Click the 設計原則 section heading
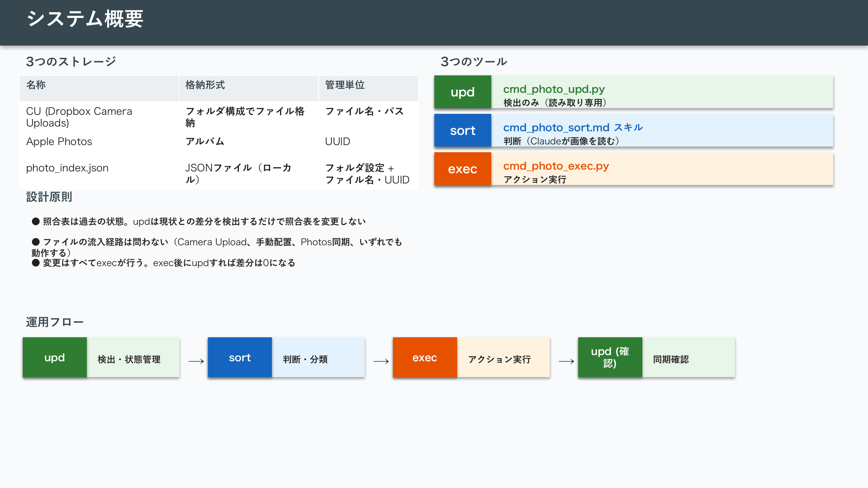868x488 pixels. pyautogui.click(x=49, y=197)
